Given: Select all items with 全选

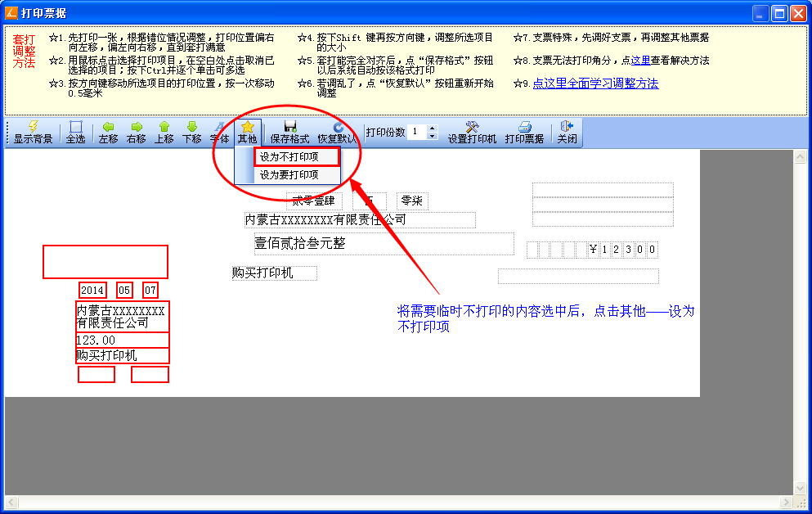Looking at the screenshot, I should coord(75,133).
